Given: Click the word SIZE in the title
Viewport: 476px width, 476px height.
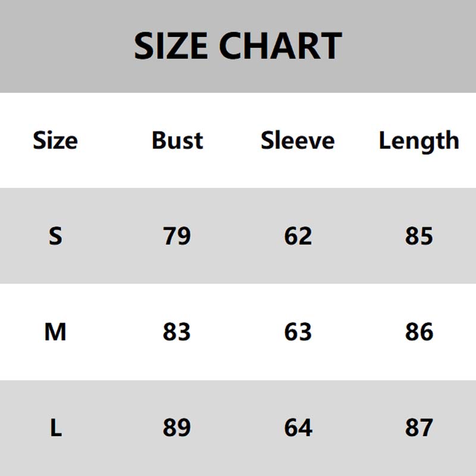Looking at the screenshot, I should click(170, 46).
